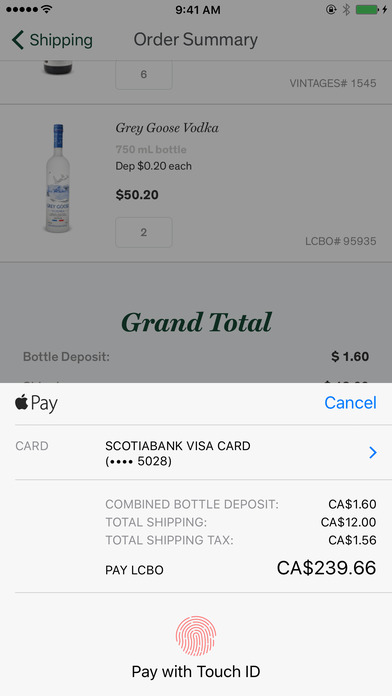Tap the back chevron beside Shipping
This screenshot has height=696, width=392.
17,40
